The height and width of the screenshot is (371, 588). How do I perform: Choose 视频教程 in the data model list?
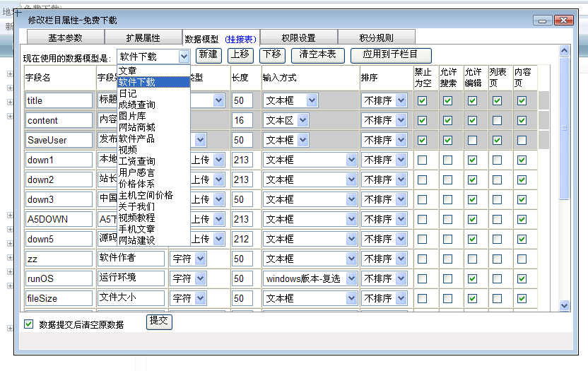coord(136,218)
